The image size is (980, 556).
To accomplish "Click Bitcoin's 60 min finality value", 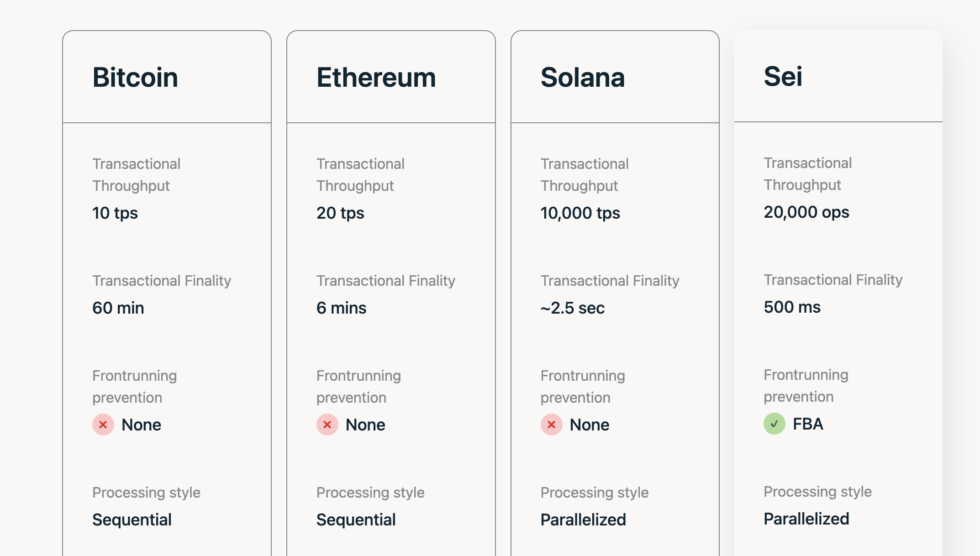I will 118,308.
